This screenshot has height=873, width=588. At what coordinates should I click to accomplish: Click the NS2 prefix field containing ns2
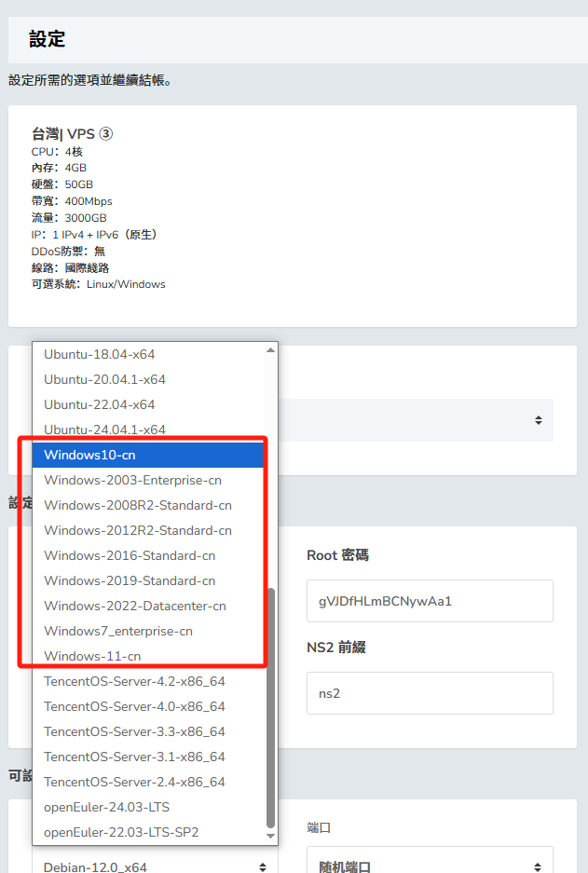pos(430,693)
